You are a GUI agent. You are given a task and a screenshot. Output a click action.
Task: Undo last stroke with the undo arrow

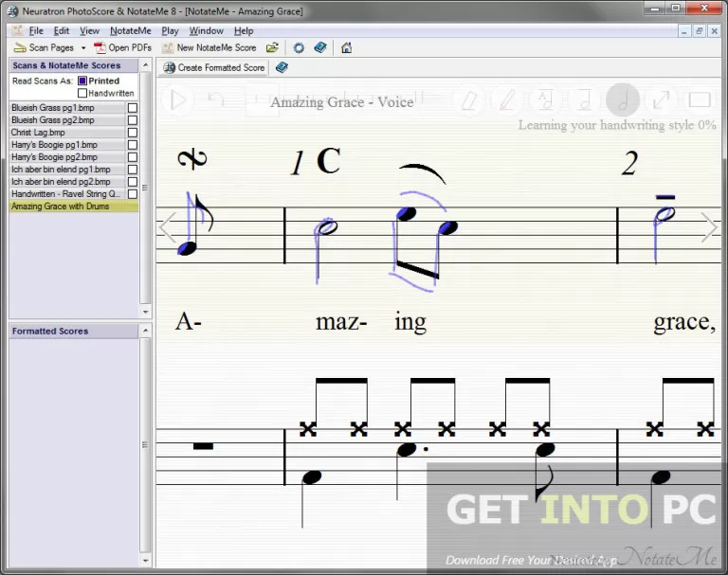tap(216, 99)
